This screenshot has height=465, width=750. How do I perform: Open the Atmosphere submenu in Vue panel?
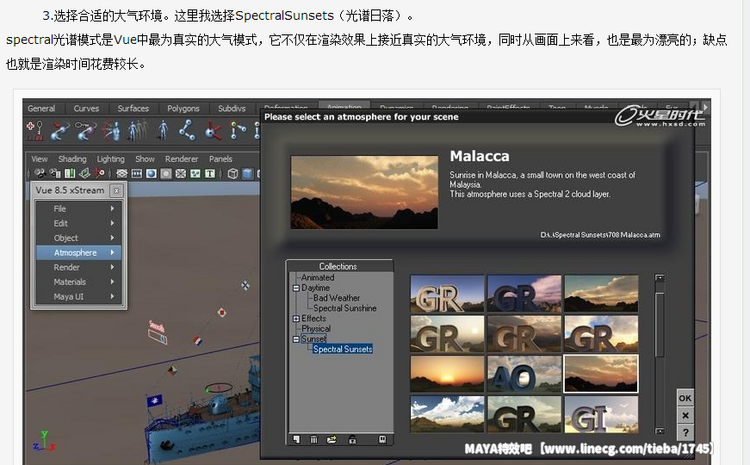(x=79, y=253)
